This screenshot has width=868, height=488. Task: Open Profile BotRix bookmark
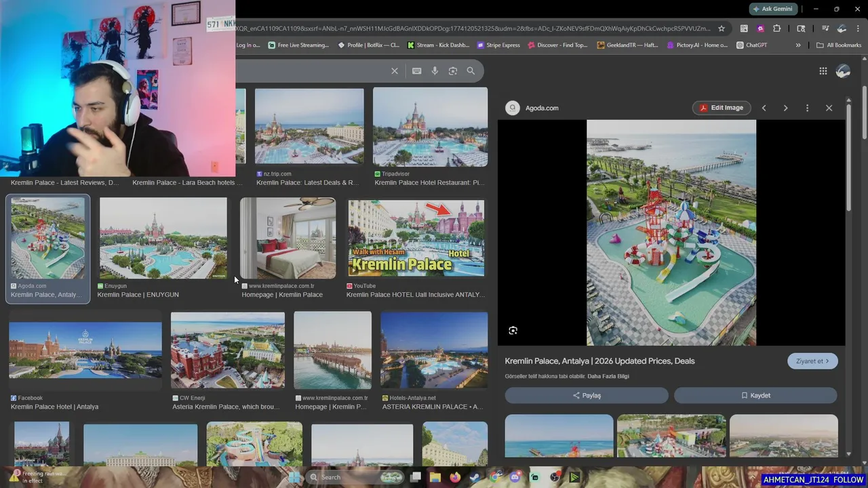[x=369, y=45]
